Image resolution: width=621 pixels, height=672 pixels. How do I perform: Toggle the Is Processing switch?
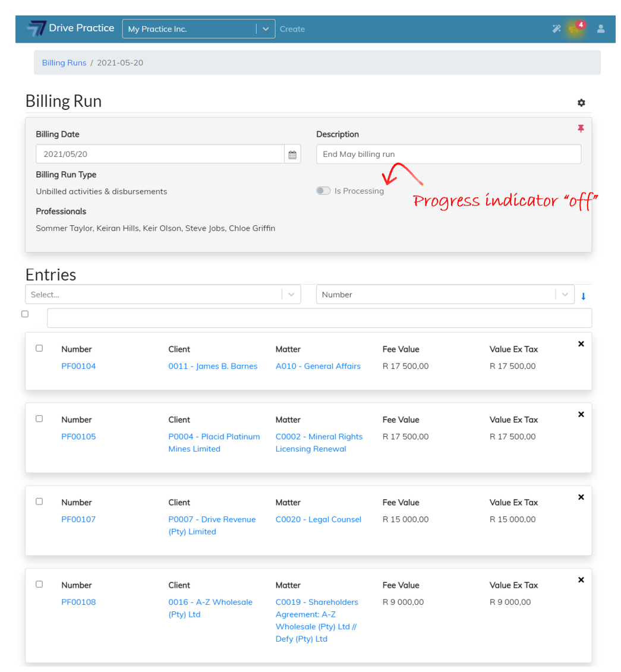tap(323, 191)
